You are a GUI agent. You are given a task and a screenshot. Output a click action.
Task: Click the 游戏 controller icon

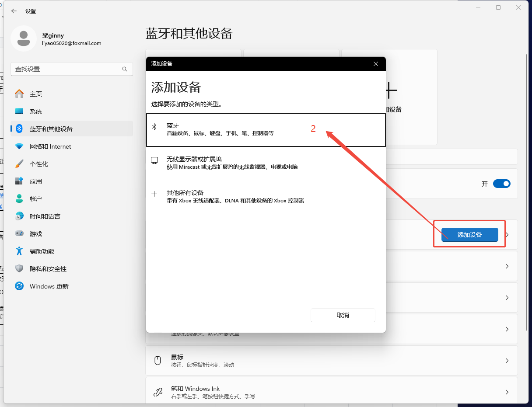coord(20,233)
